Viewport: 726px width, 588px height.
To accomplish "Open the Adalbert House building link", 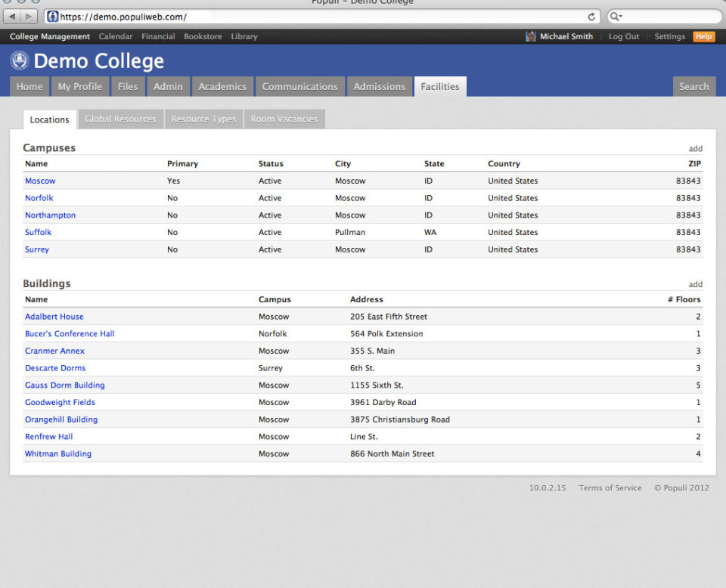I will pyautogui.click(x=54, y=317).
